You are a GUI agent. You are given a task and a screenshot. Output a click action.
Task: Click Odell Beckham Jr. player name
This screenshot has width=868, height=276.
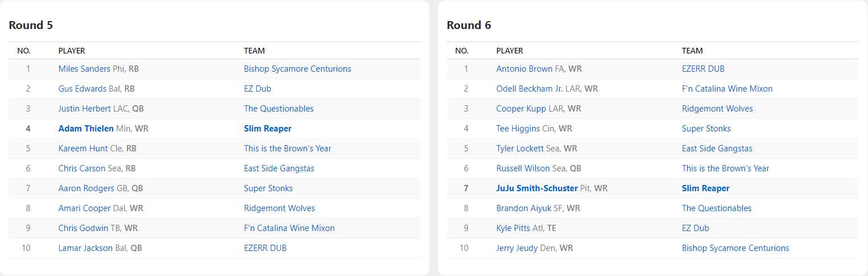pos(529,89)
